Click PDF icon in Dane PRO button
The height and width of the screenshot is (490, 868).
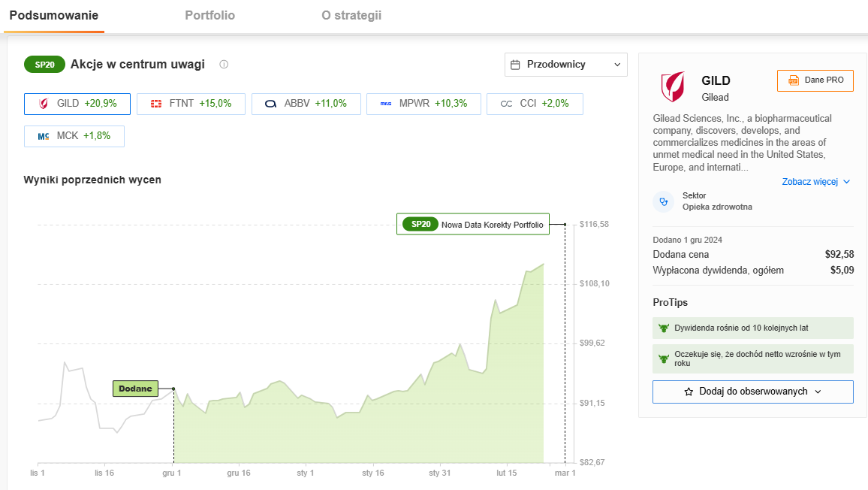(x=793, y=80)
